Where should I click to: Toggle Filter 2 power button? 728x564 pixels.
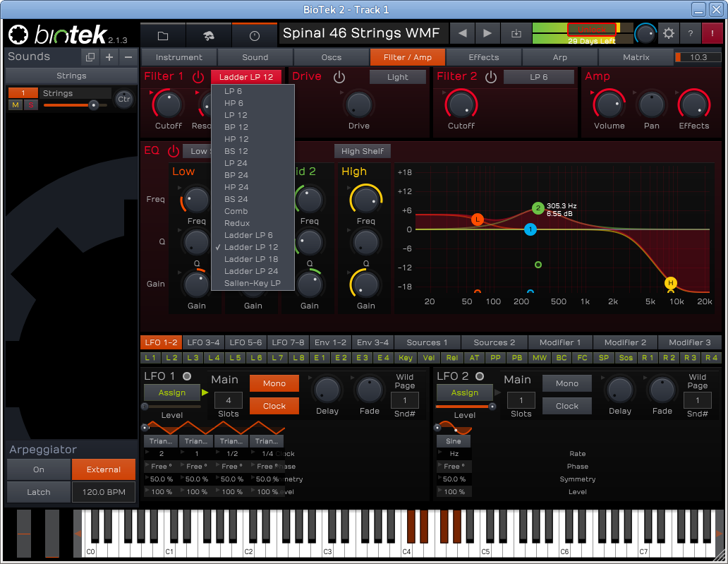coord(491,77)
